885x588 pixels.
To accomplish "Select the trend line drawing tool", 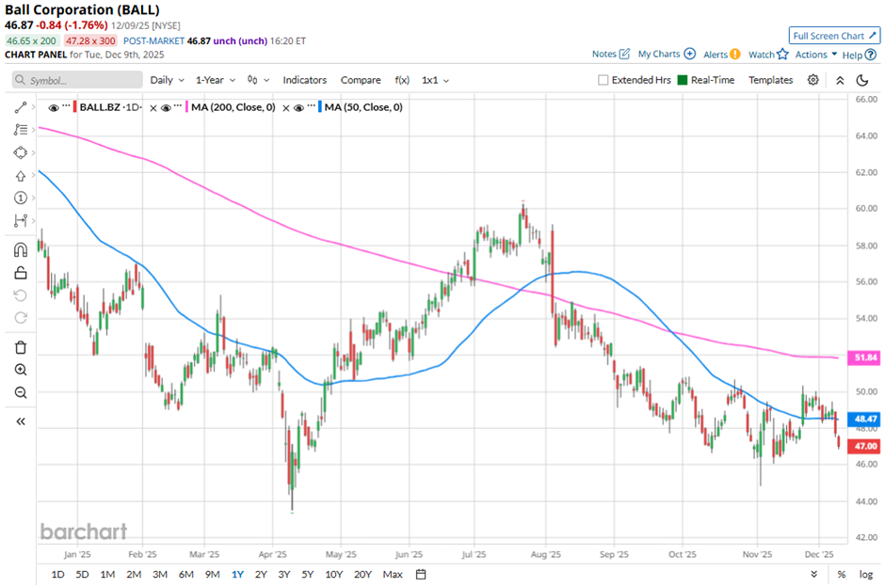I will [x=21, y=108].
